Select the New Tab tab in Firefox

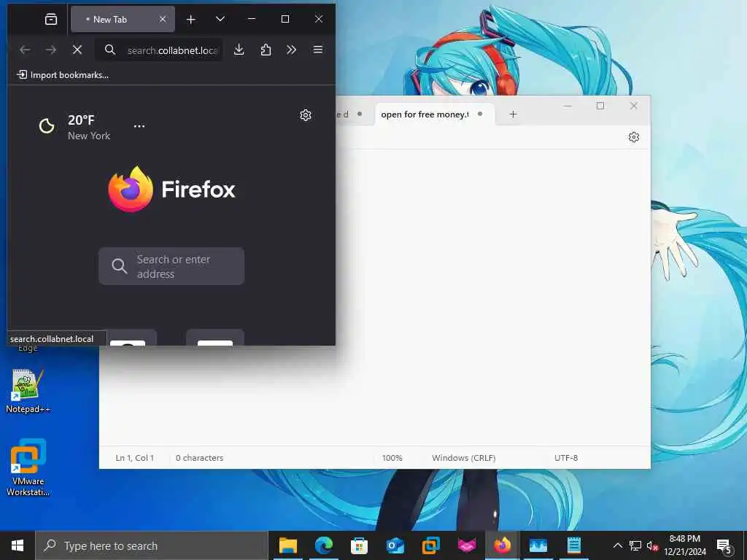(x=123, y=19)
